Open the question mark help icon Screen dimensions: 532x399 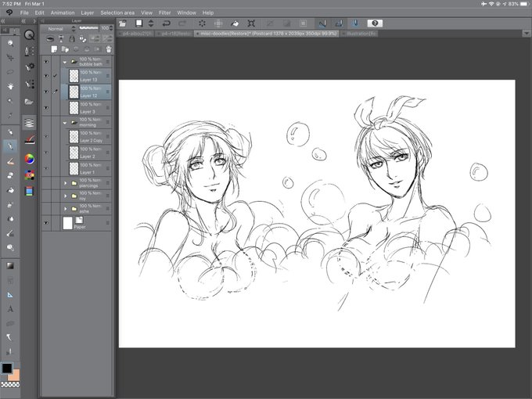(x=375, y=23)
